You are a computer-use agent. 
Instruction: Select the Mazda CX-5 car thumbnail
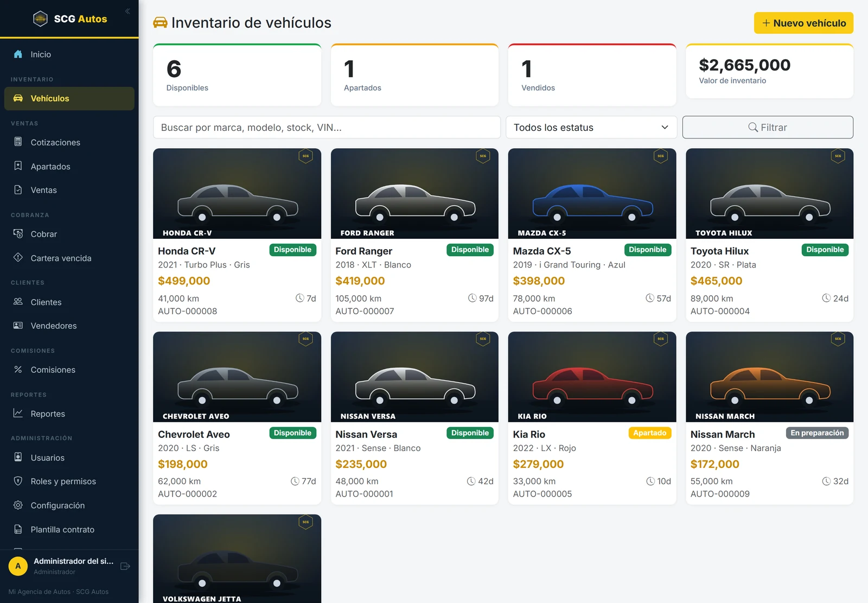(x=592, y=194)
